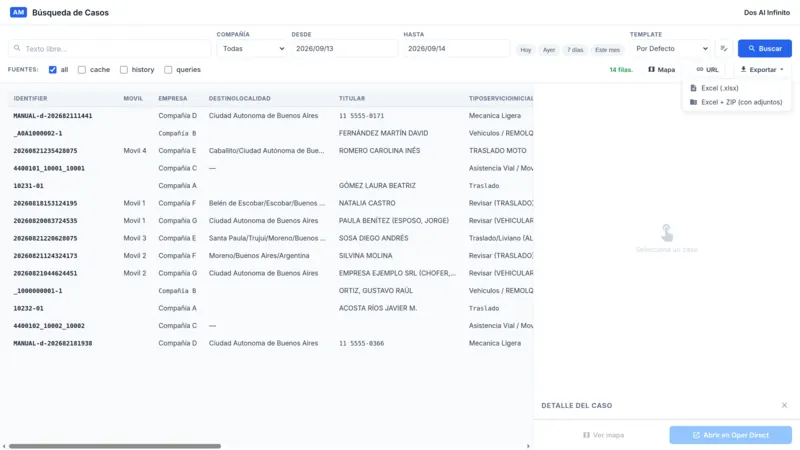Select row 4400101_10001_10001

[x=270, y=168]
